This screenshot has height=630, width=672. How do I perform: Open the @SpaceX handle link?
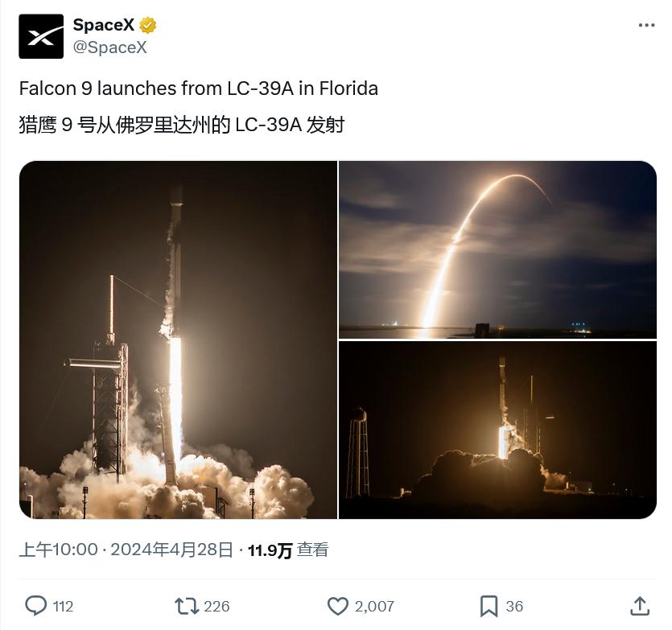(109, 47)
